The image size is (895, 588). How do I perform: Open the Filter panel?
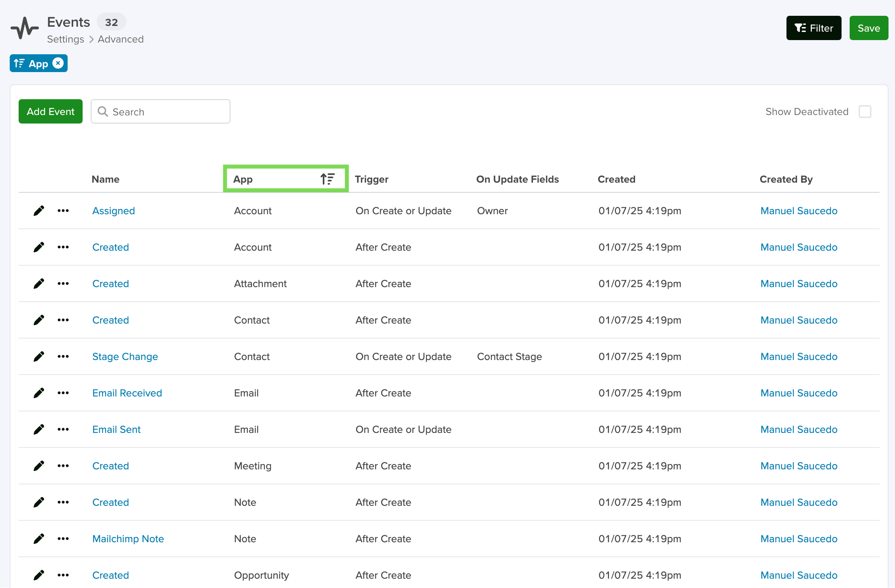(814, 28)
